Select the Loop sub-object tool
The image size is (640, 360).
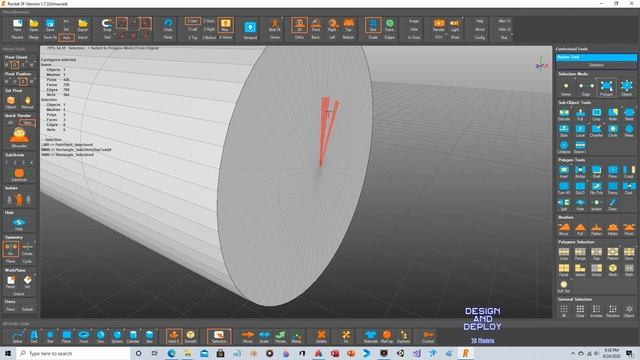596,113
